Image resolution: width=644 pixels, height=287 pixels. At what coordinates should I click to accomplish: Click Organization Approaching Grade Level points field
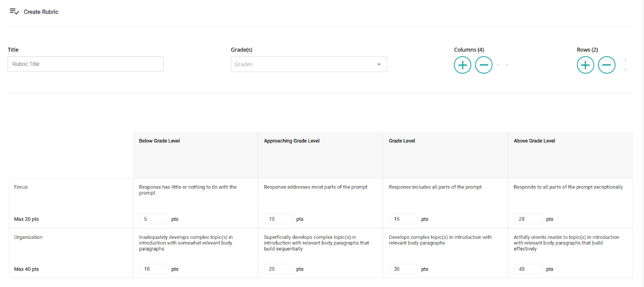coord(278,269)
